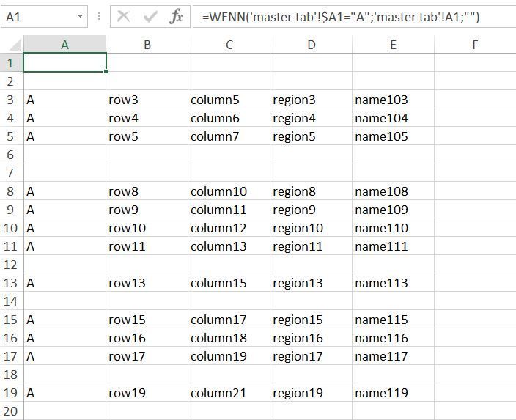Click cell containing column15
The height and width of the screenshot is (420, 516).
click(x=229, y=283)
